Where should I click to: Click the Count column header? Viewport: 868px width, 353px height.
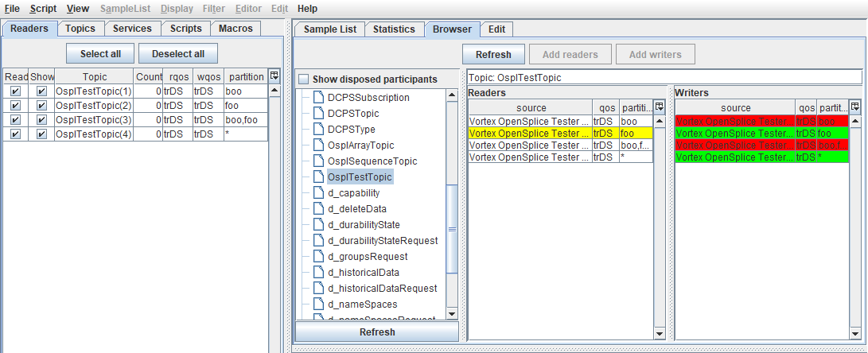pos(148,77)
